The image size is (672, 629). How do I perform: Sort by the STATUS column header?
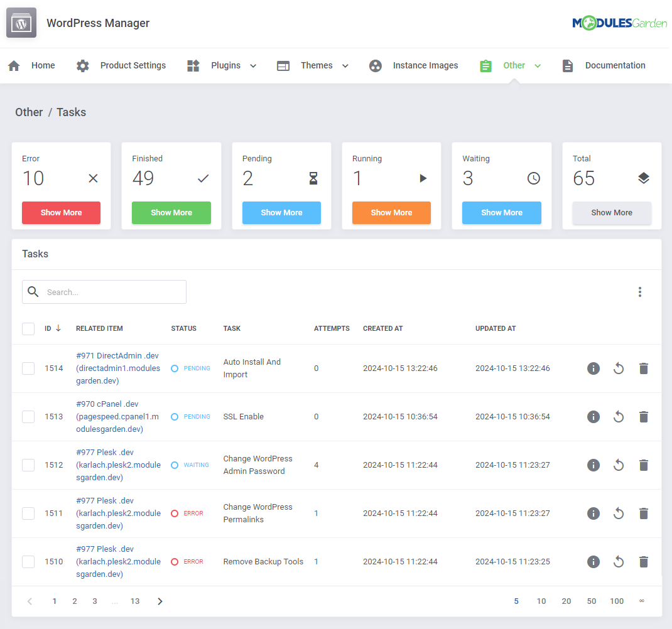pos(183,329)
